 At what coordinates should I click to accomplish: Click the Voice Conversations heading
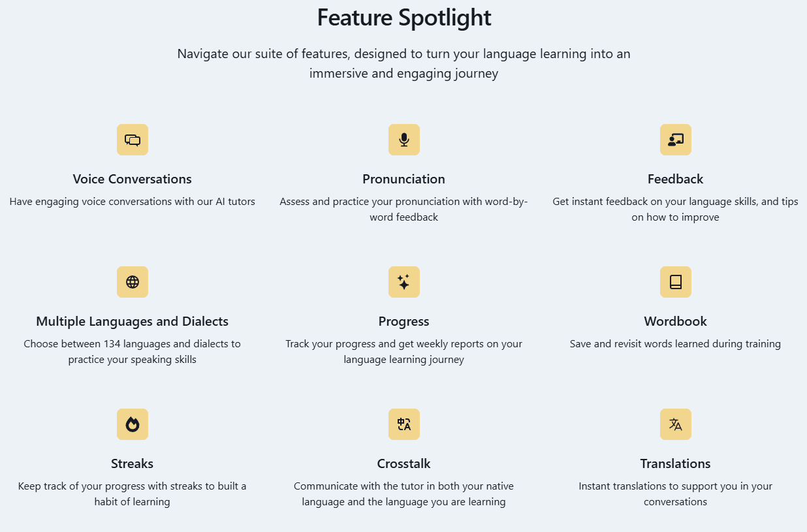point(133,179)
